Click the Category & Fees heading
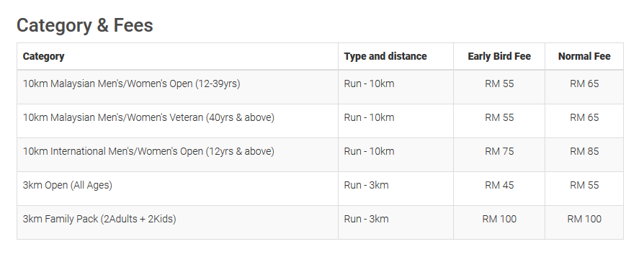Viewport: 644px width, 262px height. [84, 25]
